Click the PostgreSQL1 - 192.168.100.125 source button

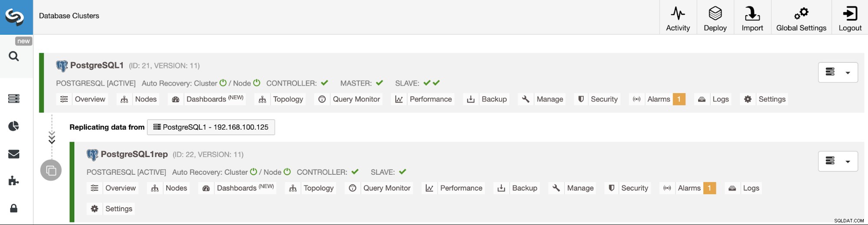pyautogui.click(x=211, y=127)
